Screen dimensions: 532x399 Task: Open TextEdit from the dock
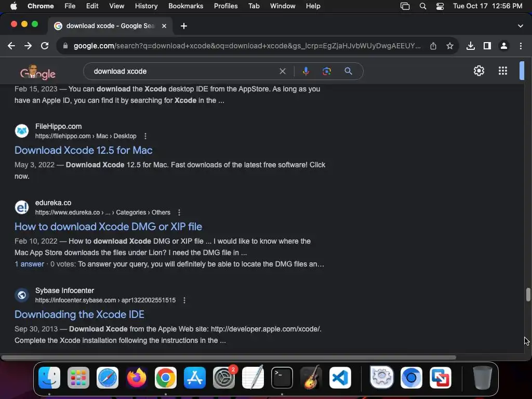click(x=253, y=377)
